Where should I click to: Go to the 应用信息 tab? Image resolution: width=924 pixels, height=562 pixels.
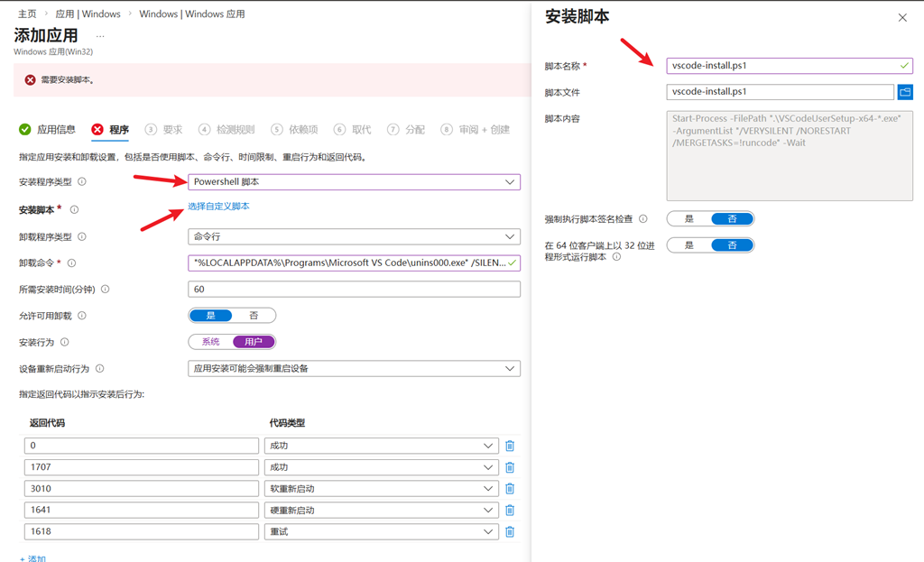click(47, 130)
